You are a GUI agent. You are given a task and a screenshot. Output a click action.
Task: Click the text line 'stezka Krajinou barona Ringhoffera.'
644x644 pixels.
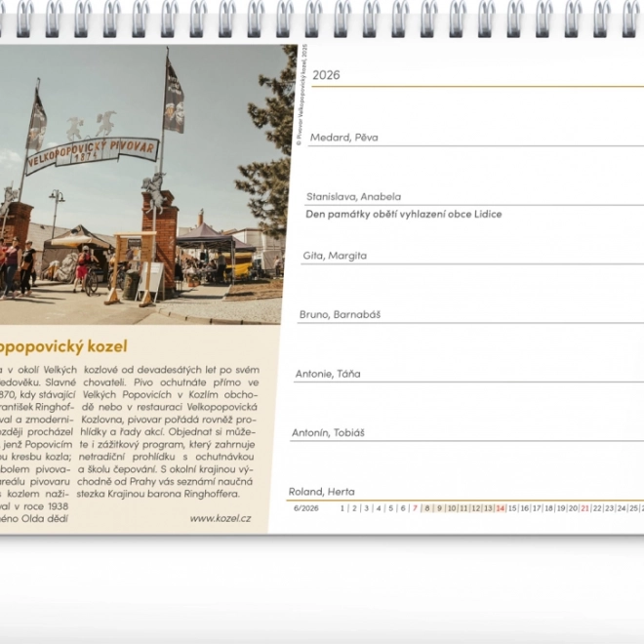[158, 494]
